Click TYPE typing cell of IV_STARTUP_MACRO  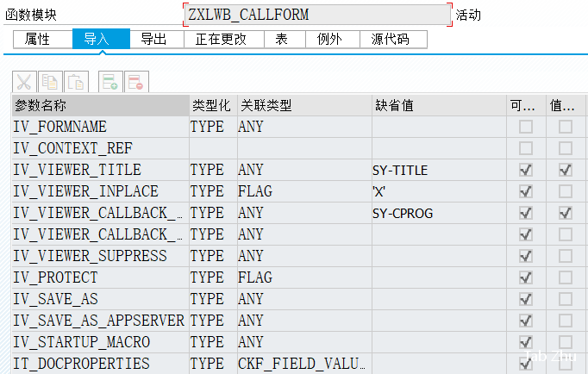[x=213, y=342]
